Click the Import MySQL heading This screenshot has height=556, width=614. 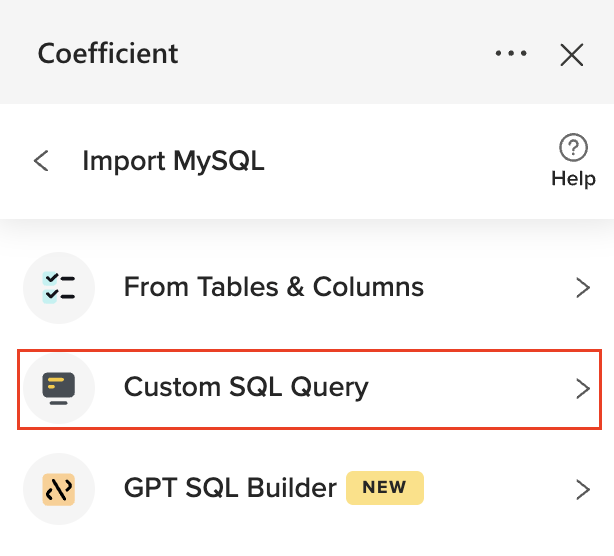pyautogui.click(x=173, y=160)
